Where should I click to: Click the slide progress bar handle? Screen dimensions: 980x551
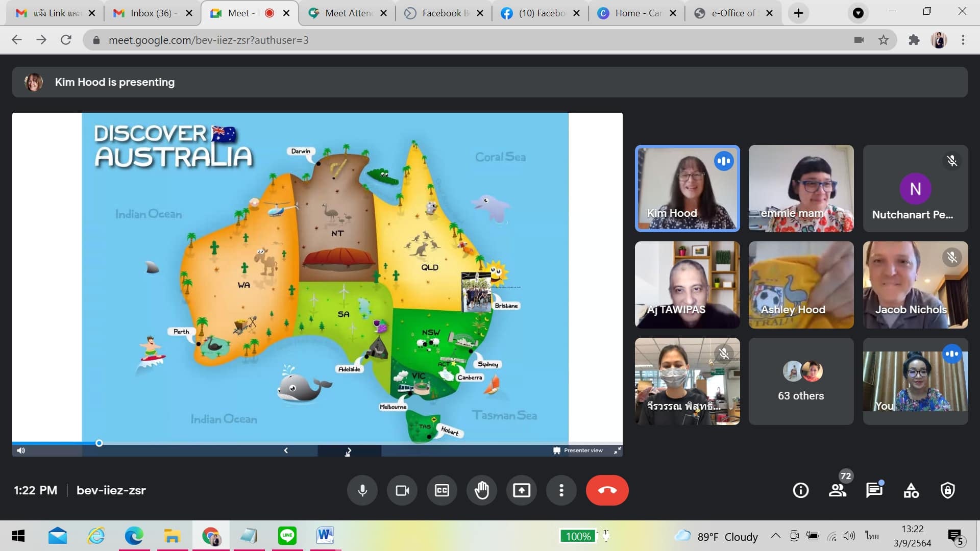coord(99,443)
